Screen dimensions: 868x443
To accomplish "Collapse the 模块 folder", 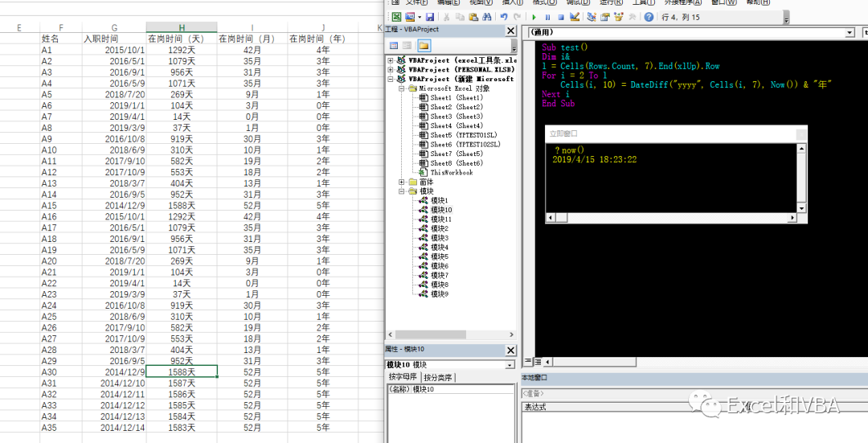I will pyautogui.click(x=402, y=191).
